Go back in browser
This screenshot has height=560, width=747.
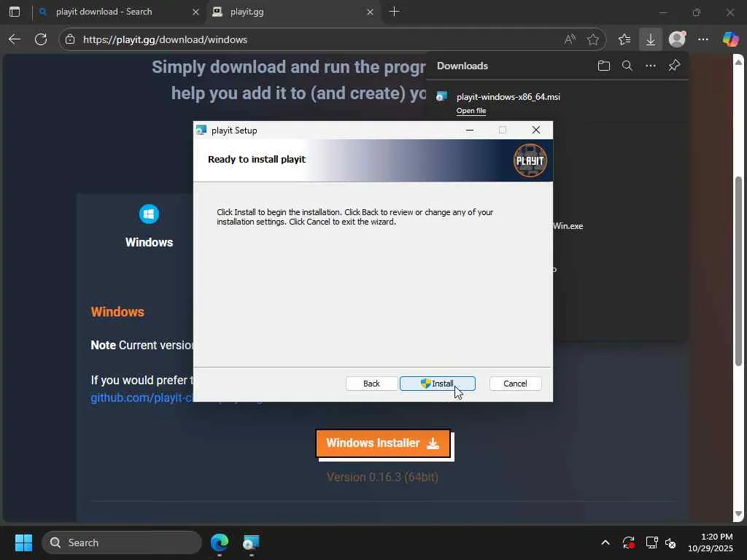(15, 39)
